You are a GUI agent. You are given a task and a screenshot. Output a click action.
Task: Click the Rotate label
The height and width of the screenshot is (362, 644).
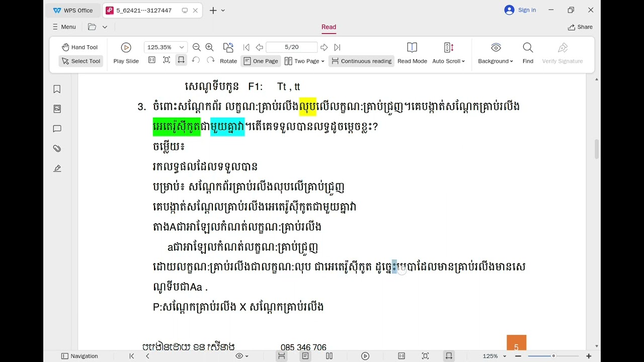[x=228, y=61]
